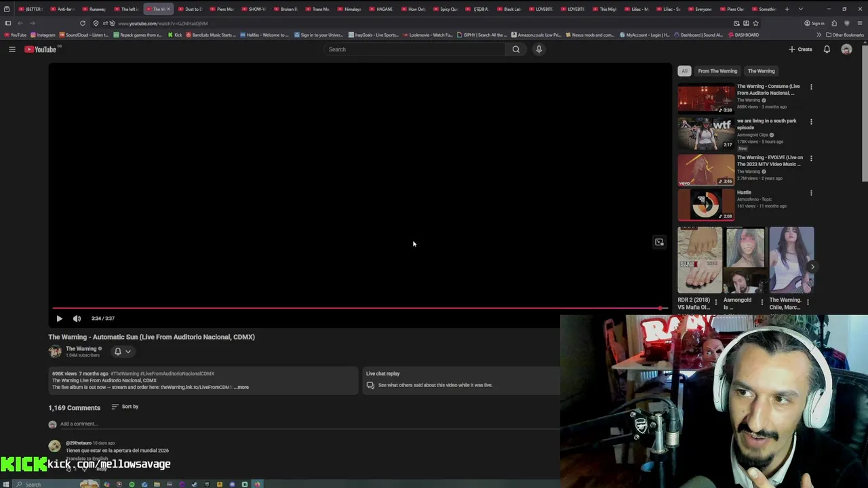Open the Sort by comments dropdown

[125, 407]
